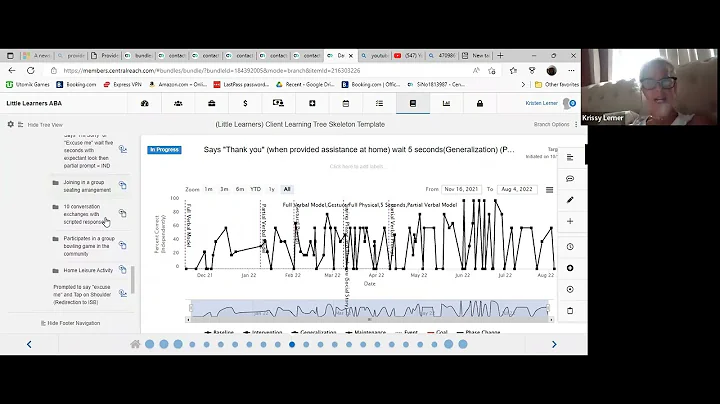Click the solid circle icon in right sidebar

tap(570, 268)
